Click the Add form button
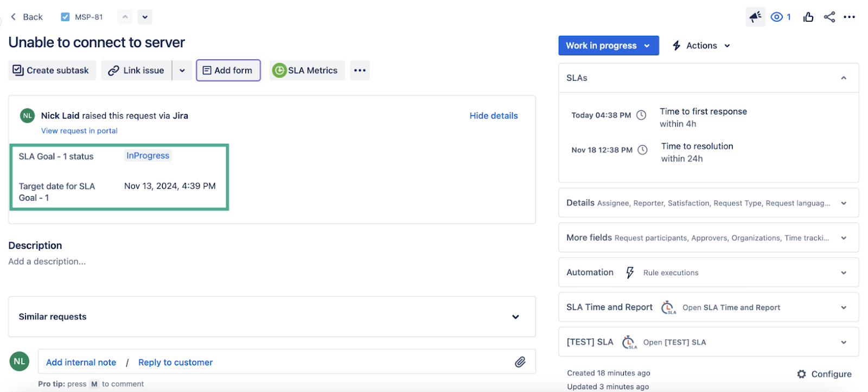Image resolution: width=868 pixels, height=392 pixels. click(x=228, y=71)
